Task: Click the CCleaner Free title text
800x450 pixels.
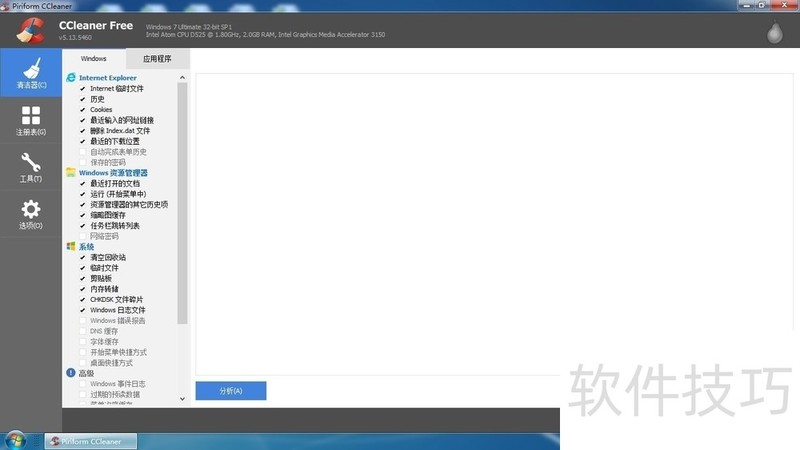Action: point(96,26)
